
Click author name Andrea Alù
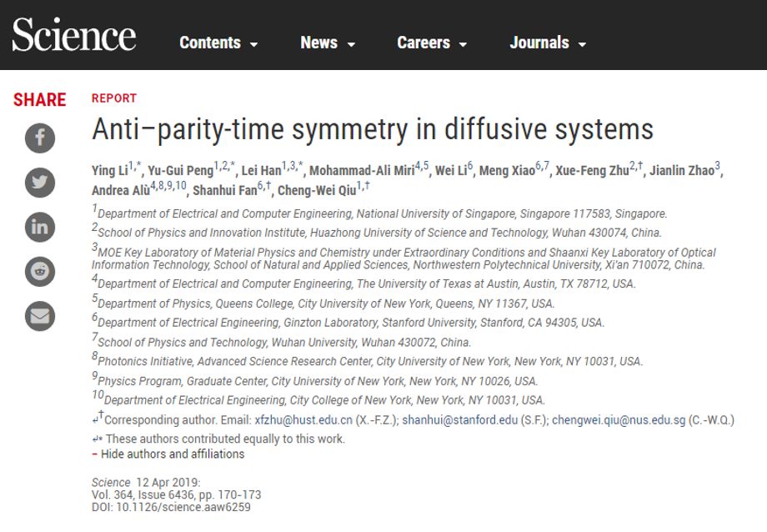pos(120,190)
